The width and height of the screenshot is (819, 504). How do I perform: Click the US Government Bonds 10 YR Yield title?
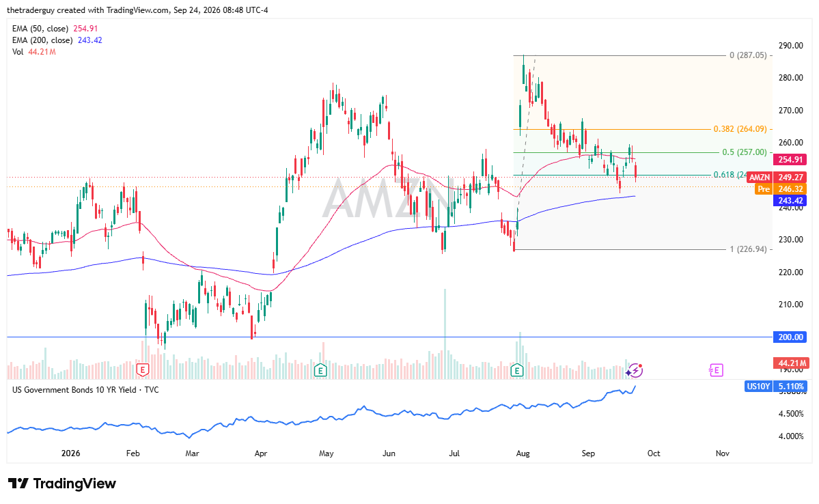click(x=85, y=390)
